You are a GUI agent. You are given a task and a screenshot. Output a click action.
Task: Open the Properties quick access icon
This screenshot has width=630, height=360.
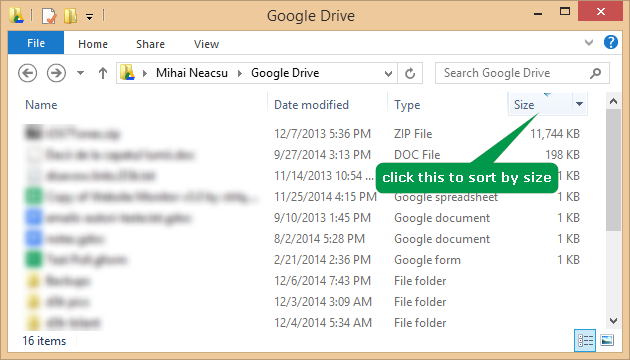(x=49, y=16)
